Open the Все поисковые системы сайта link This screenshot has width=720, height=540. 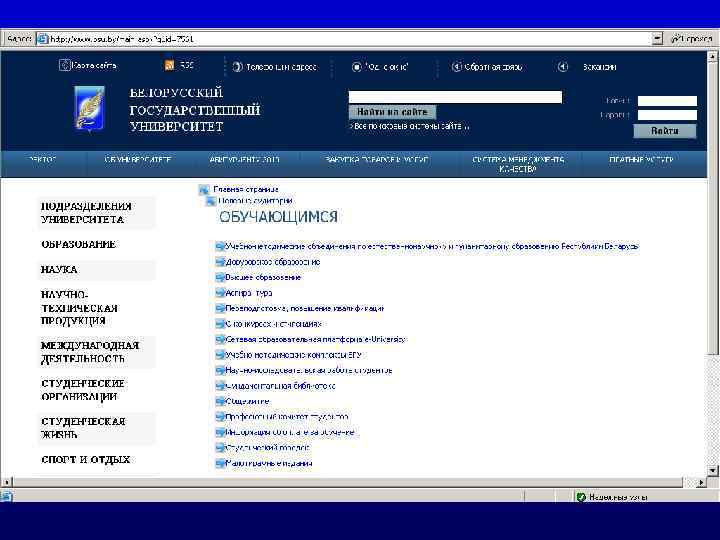tap(410, 126)
